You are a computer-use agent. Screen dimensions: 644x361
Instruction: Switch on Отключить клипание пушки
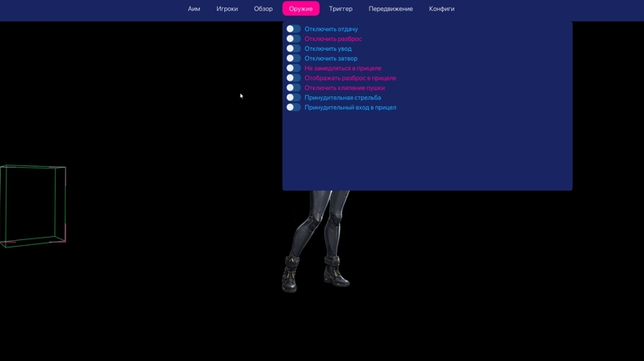click(x=293, y=88)
